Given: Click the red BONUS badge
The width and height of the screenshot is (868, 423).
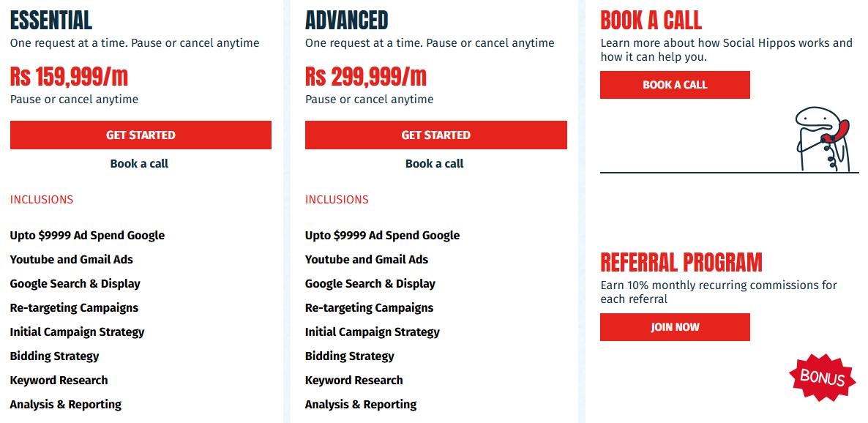Looking at the screenshot, I should pos(822,378).
